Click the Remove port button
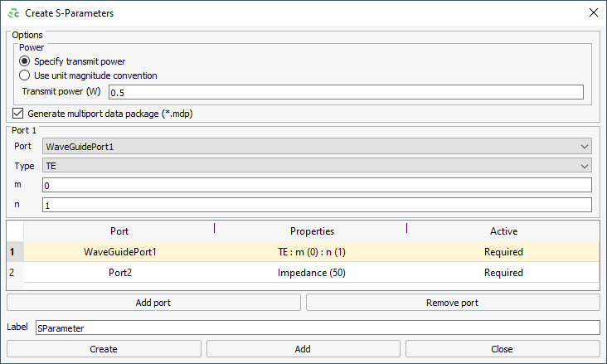Viewport: 607px width, 364px height. 453,303
